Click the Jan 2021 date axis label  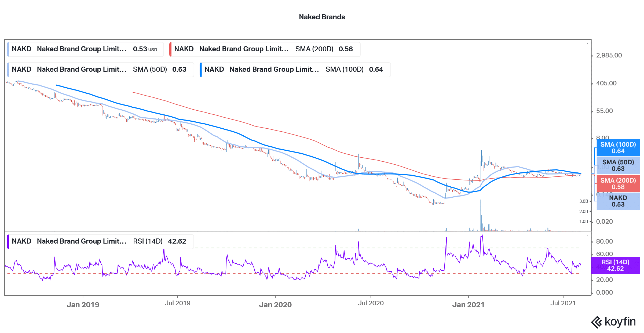click(468, 305)
